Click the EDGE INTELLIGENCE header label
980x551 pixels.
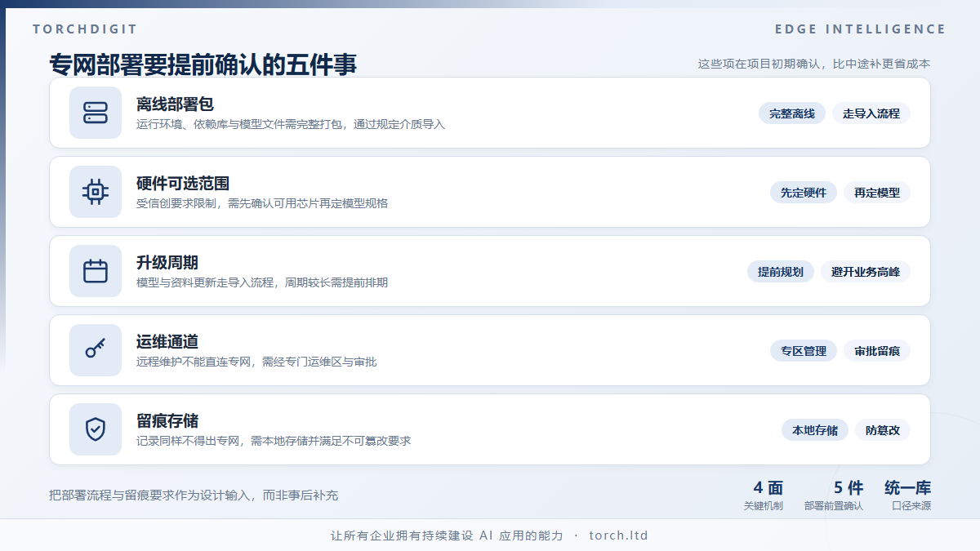(x=861, y=29)
